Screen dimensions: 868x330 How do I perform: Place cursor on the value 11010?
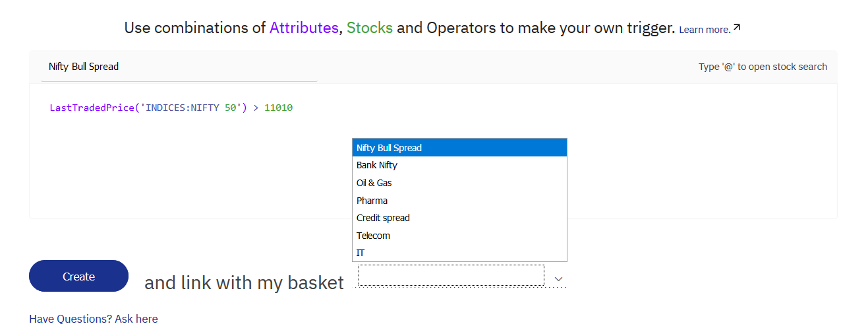[x=278, y=108]
